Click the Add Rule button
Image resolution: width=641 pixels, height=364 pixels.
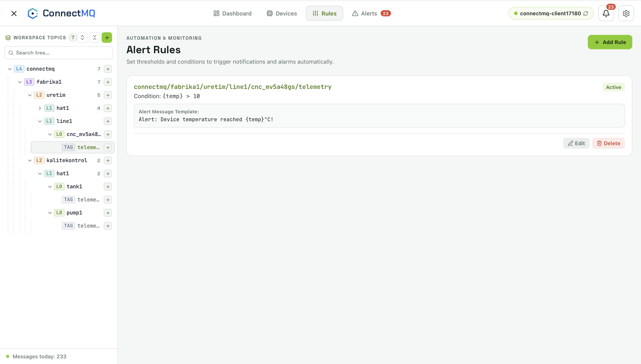pyautogui.click(x=610, y=42)
